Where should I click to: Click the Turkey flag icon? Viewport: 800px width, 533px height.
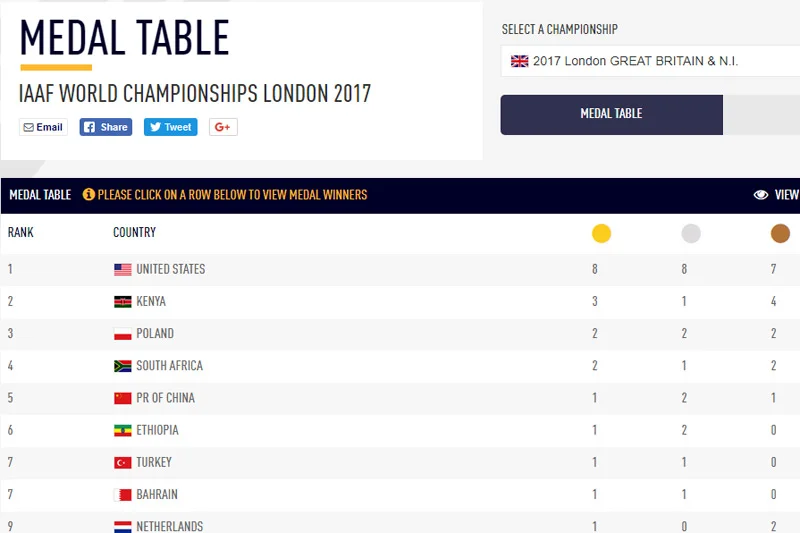click(122, 463)
